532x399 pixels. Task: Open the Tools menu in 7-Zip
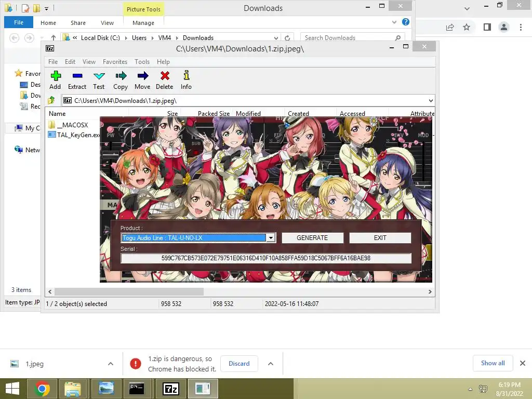pos(142,62)
